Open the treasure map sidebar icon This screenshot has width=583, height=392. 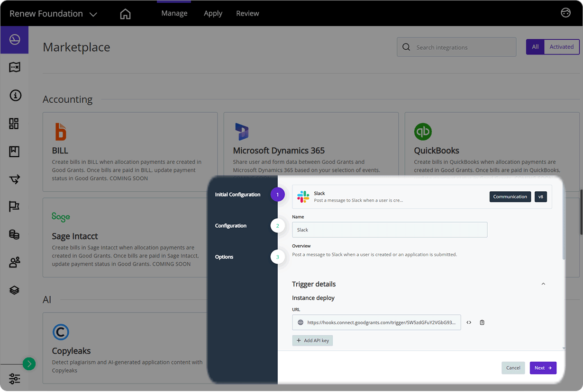click(x=15, y=68)
